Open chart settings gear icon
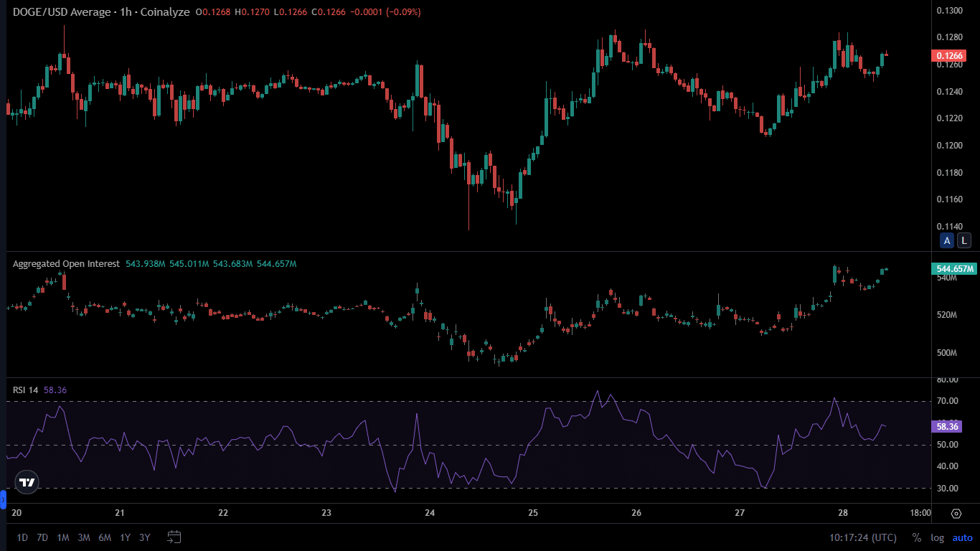This screenshot has width=980, height=551. (x=956, y=514)
